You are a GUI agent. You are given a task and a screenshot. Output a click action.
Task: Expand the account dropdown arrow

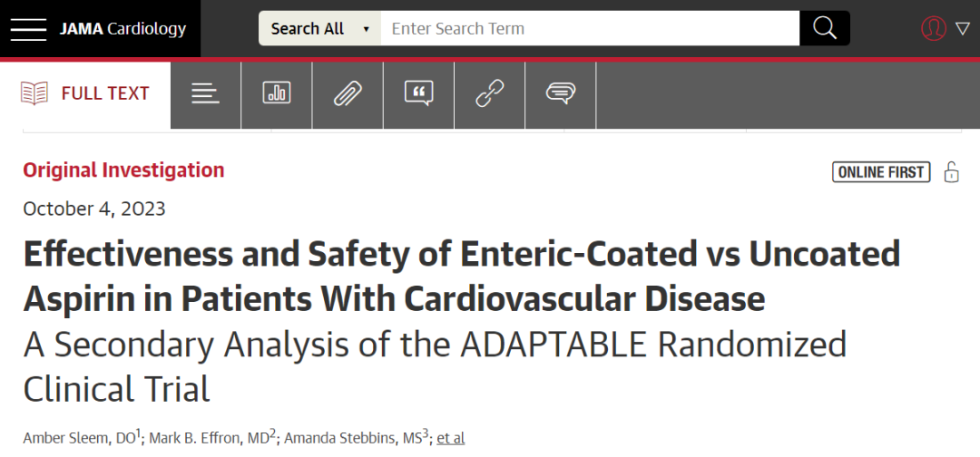[963, 28]
